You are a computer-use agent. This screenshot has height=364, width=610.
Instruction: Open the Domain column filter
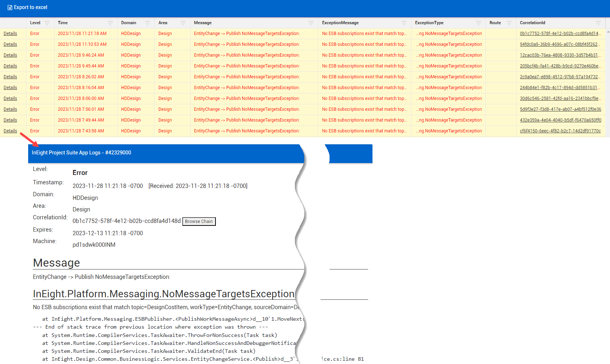pos(147,23)
